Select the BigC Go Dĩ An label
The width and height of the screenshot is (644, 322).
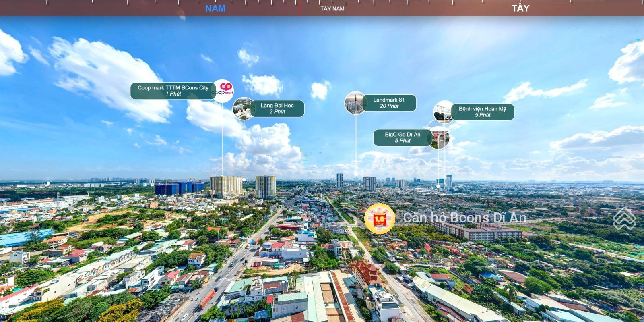coord(402,138)
